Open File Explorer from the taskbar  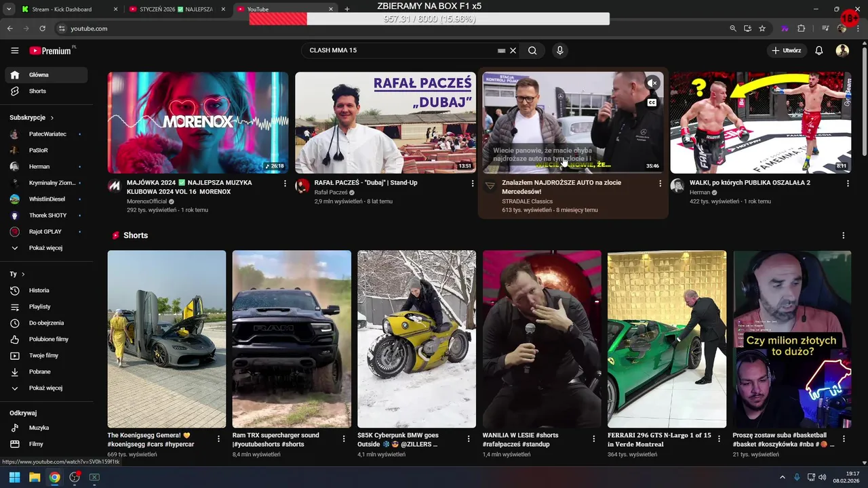(x=35, y=477)
